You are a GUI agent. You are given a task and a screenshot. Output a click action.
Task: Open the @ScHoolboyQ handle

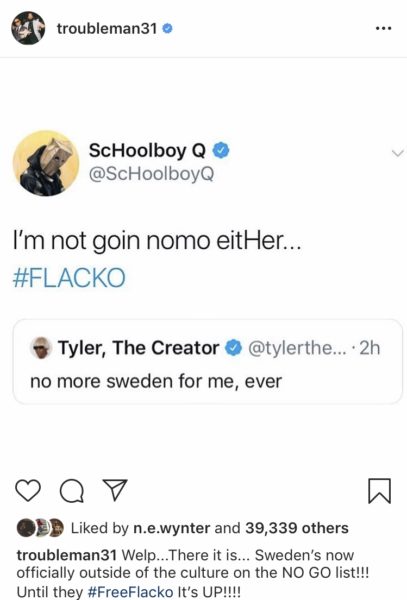(151, 174)
